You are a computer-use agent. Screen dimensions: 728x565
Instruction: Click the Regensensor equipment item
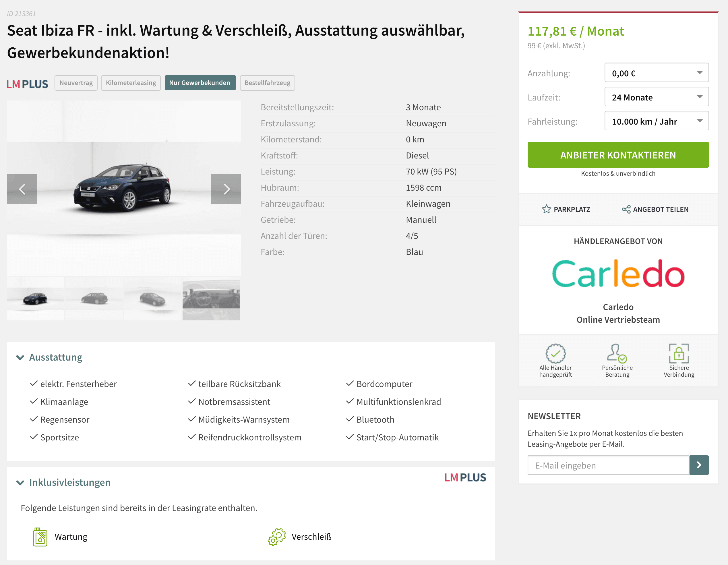tap(65, 419)
